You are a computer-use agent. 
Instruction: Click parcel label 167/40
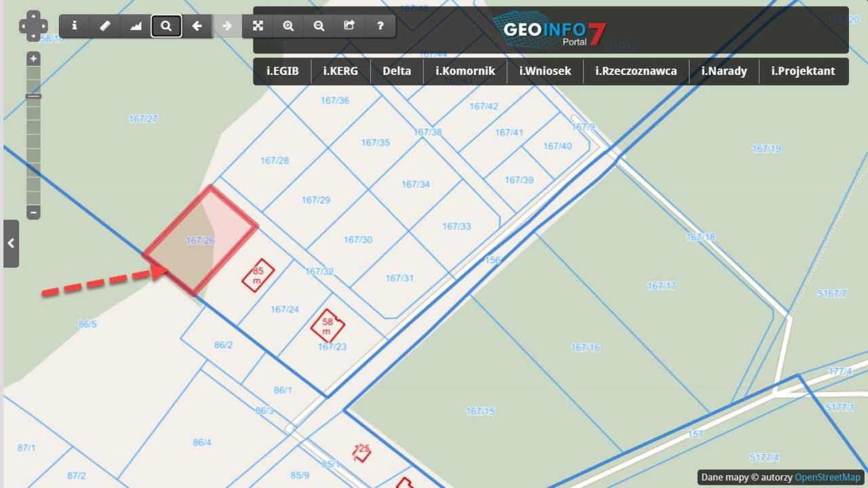[557, 146]
